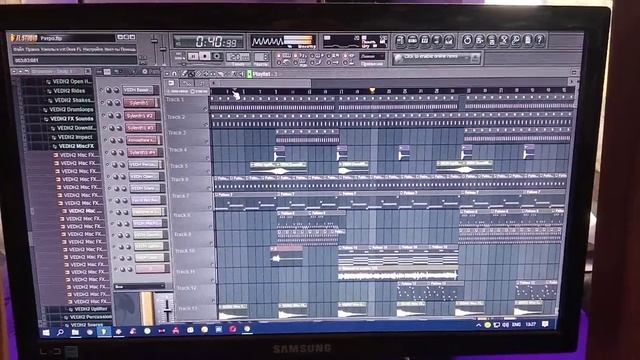Click the master pitch slider
The height and width of the screenshot is (360, 640).
[163, 49]
